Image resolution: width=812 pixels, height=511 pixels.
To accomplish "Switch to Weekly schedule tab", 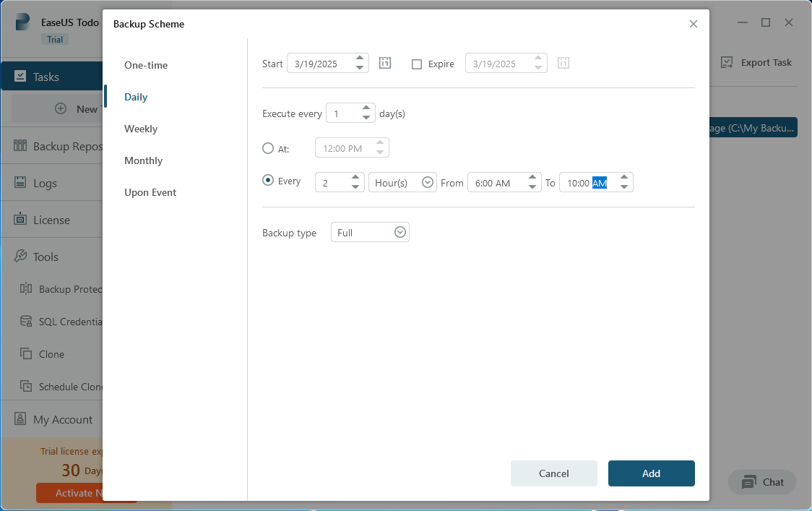I will point(141,129).
